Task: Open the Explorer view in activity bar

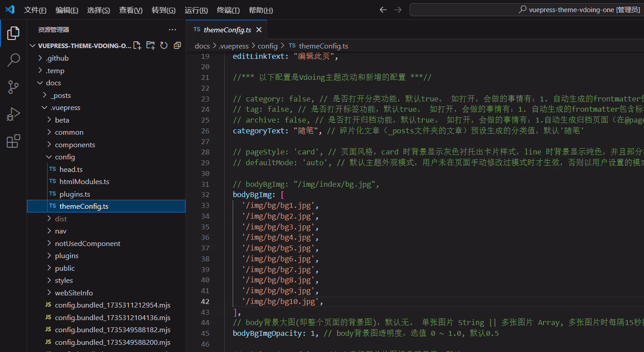Action: (x=13, y=33)
